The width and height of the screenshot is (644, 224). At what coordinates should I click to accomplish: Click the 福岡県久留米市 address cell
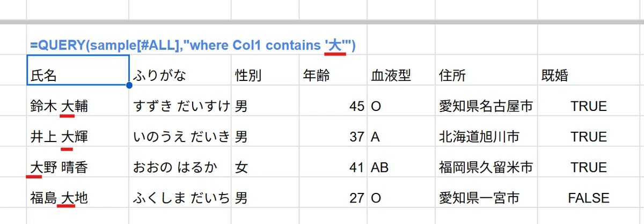pos(486,167)
